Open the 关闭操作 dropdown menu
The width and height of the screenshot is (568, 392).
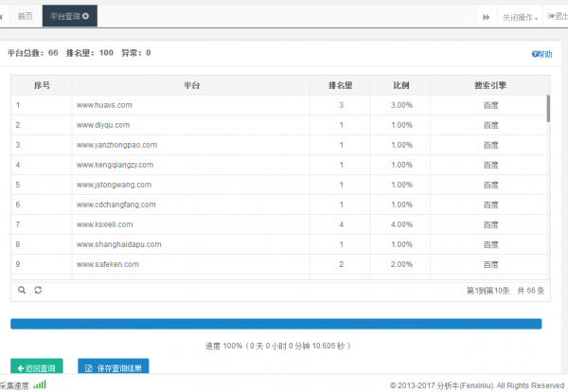pyautogui.click(x=520, y=17)
